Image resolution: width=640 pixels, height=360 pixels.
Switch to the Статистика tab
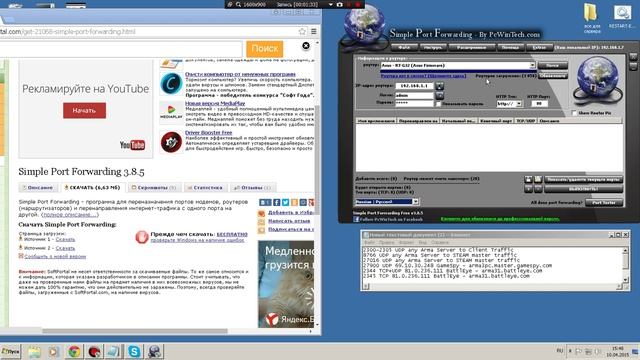[x=205, y=188]
